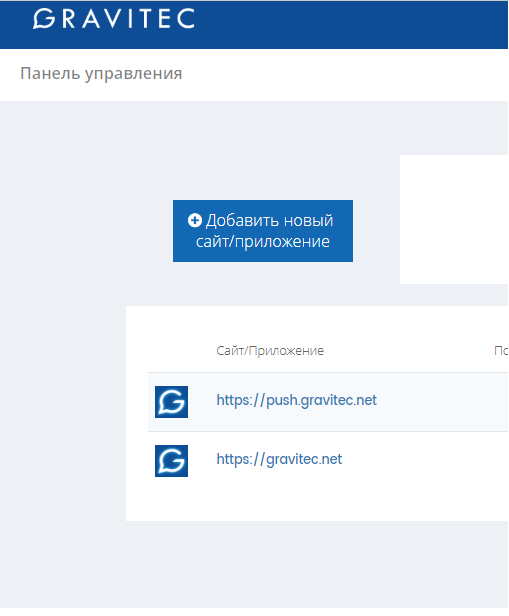The height and width of the screenshot is (616, 509).
Task: Click the Gravitec icon beside push.gravitec.net
Action: pyautogui.click(x=171, y=402)
